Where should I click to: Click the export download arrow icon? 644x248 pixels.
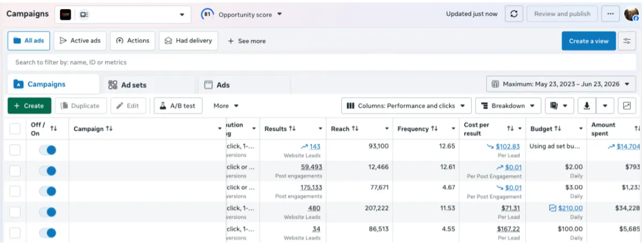click(x=587, y=106)
